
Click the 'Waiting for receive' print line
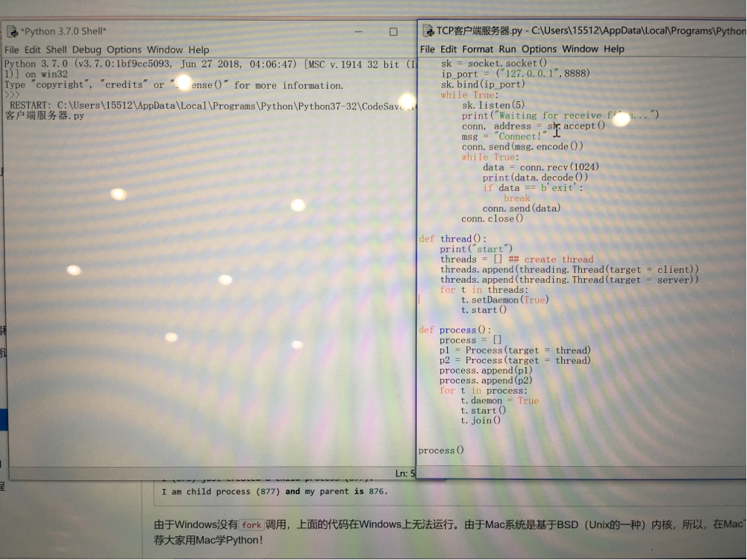(560, 116)
